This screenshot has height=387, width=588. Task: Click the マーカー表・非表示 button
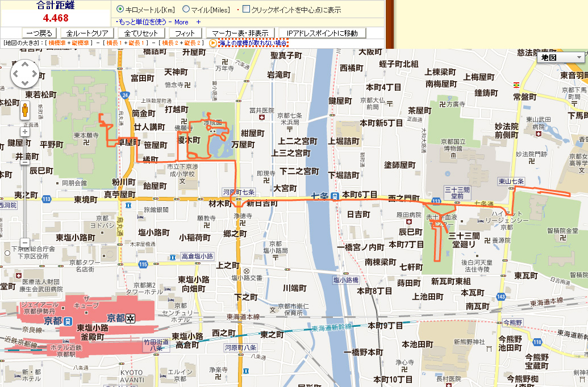point(241,33)
